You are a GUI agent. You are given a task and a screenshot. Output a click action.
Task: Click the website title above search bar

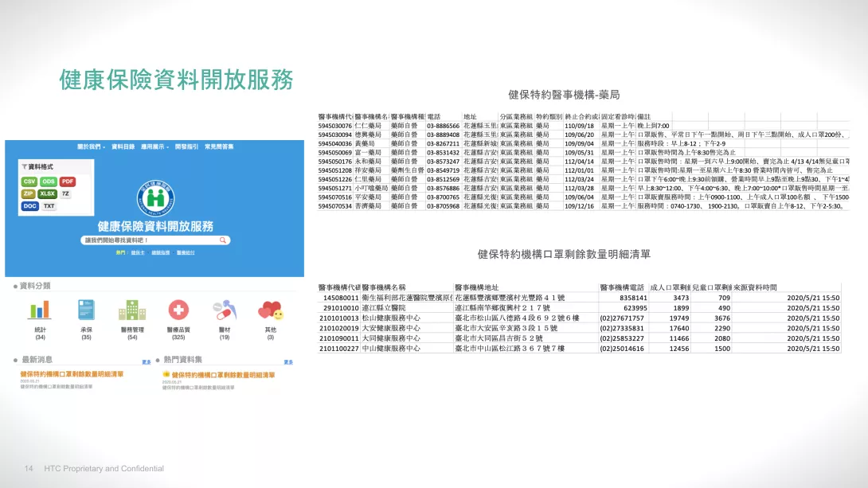155,226
